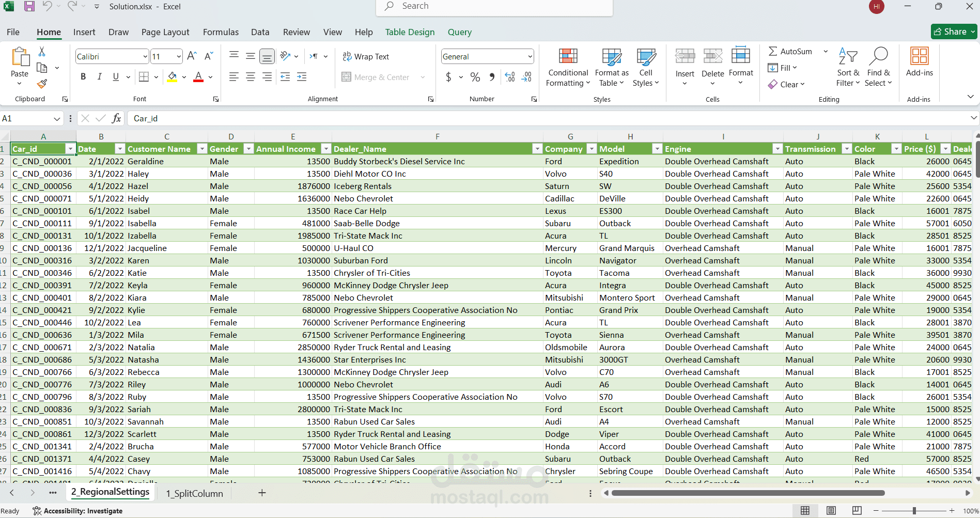Open the Format as Table gallery
The height and width of the screenshot is (518, 980).
pos(612,67)
